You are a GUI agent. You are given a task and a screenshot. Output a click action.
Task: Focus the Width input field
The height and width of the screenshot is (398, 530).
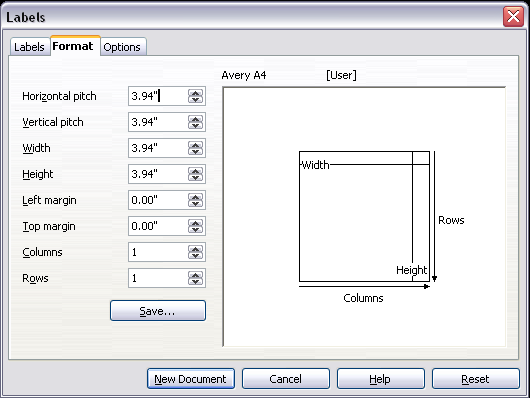(x=158, y=148)
